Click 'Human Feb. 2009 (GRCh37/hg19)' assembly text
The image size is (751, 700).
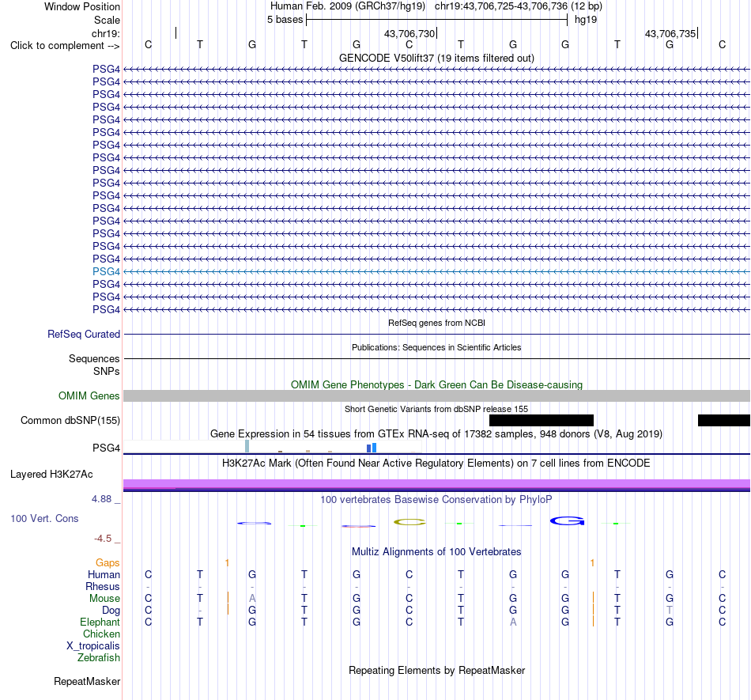coord(348,6)
